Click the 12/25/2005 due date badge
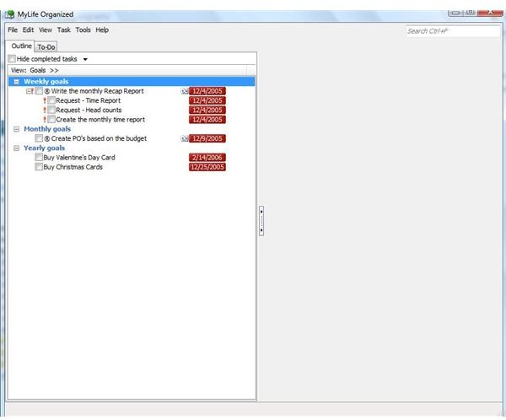506x420 pixels. [207, 167]
